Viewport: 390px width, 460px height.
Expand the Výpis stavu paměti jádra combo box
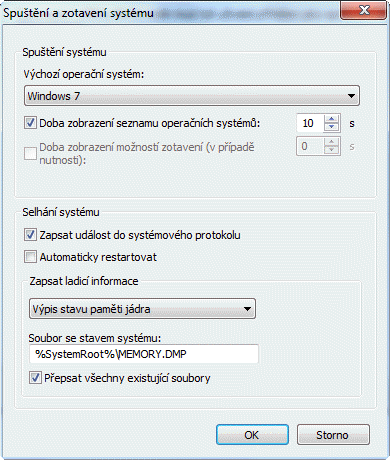point(142,309)
